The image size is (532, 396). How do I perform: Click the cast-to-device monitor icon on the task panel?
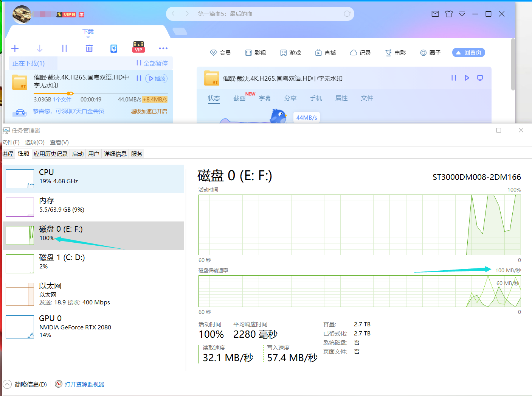tap(479, 78)
